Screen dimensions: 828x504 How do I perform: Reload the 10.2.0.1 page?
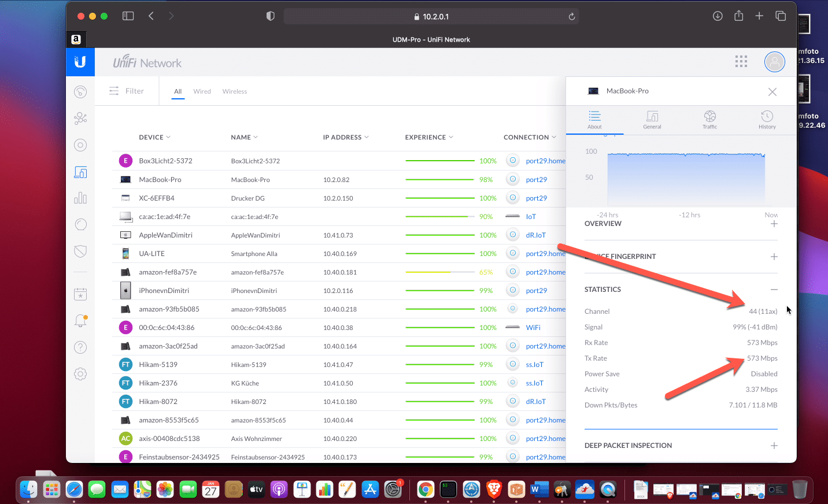(x=572, y=17)
